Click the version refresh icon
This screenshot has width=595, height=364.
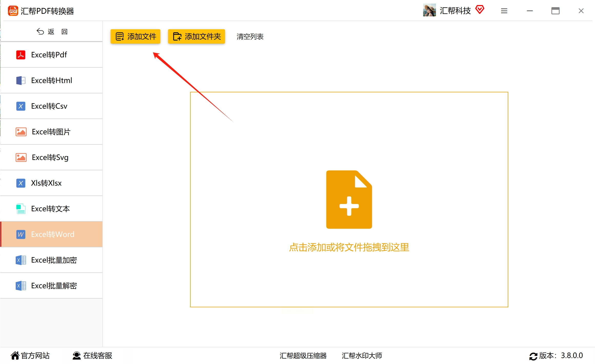pyautogui.click(x=533, y=356)
